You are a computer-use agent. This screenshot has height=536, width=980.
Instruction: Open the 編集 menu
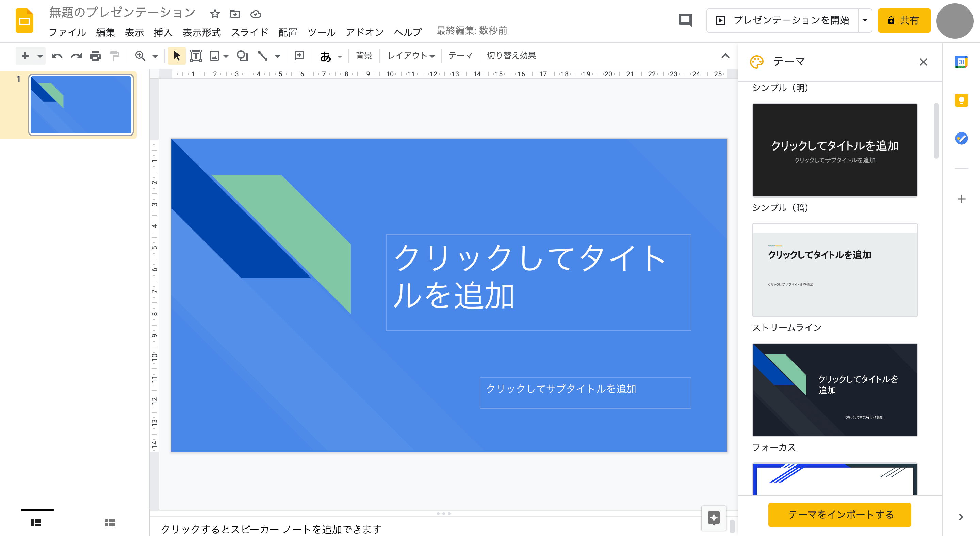pos(105,32)
